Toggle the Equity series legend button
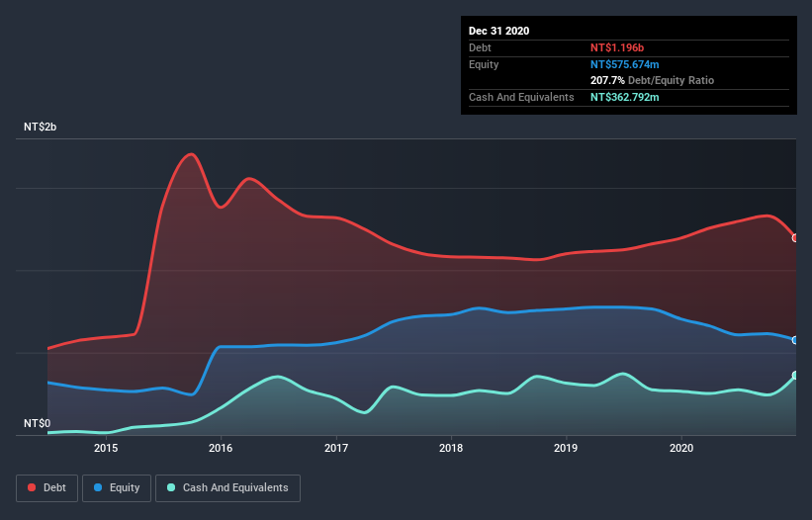The height and width of the screenshot is (520, 812). pyautogui.click(x=117, y=488)
